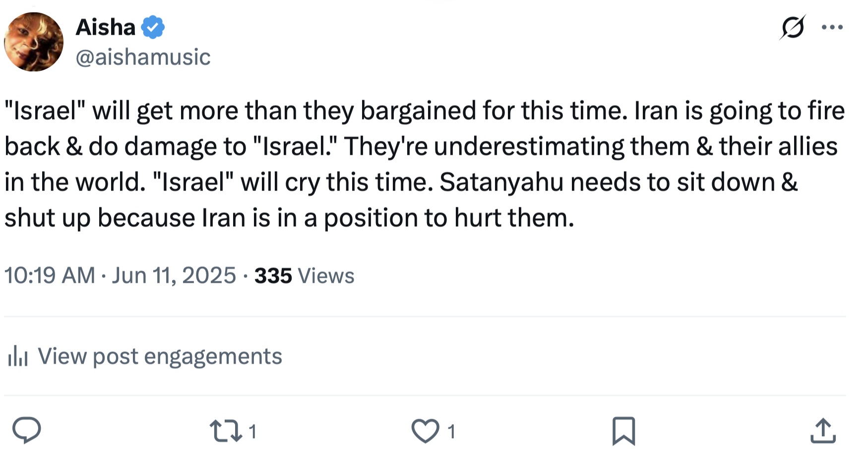Image resolution: width=868 pixels, height=449 pixels.
Task: Open View post engagements
Action: 160,356
